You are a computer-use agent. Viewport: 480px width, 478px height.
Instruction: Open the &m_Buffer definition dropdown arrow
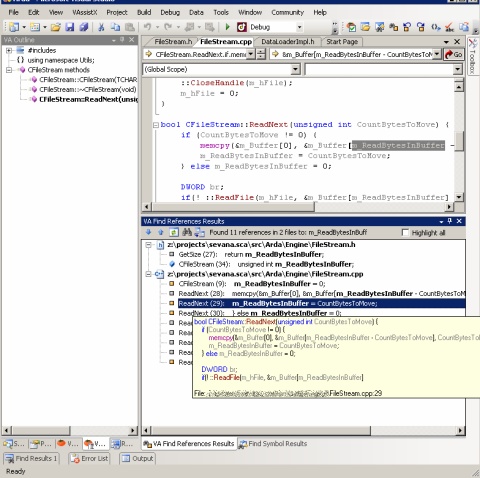point(437,54)
